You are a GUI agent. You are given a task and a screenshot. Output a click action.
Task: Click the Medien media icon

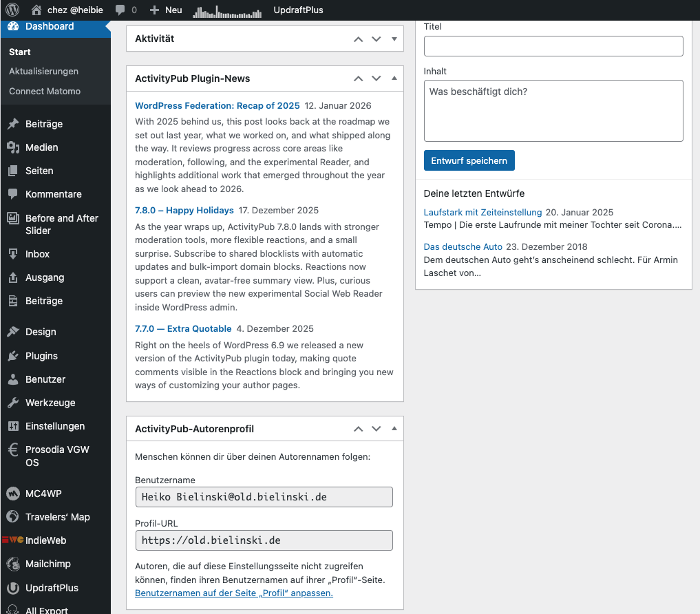point(13,147)
